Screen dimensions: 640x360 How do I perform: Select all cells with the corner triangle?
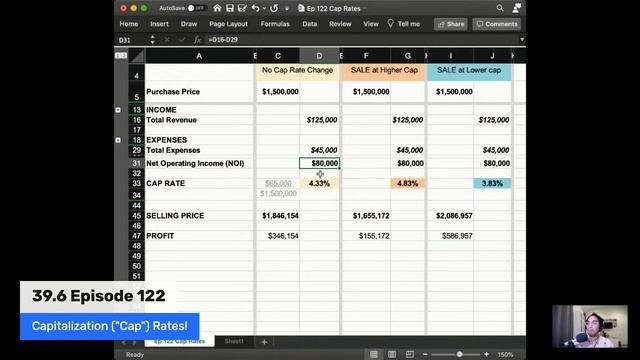pos(137,56)
